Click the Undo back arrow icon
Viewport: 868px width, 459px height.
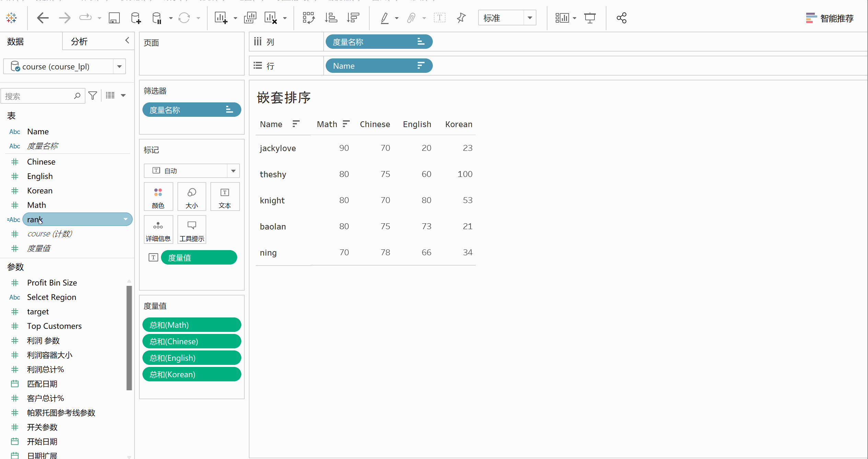tap(43, 18)
